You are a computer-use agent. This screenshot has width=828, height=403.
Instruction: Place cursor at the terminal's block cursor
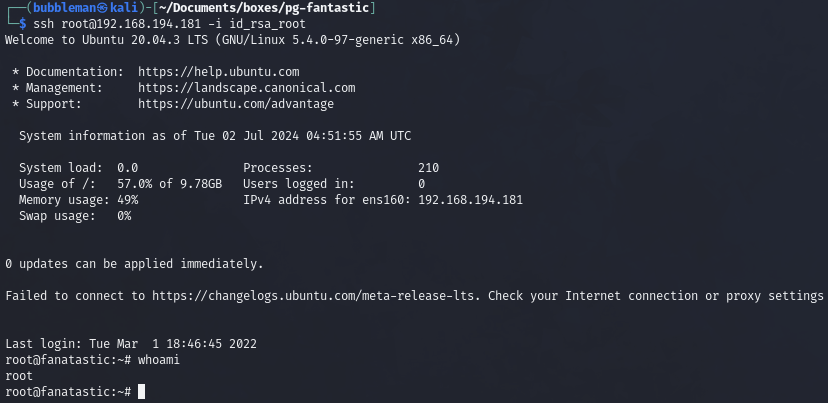click(142, 392)
